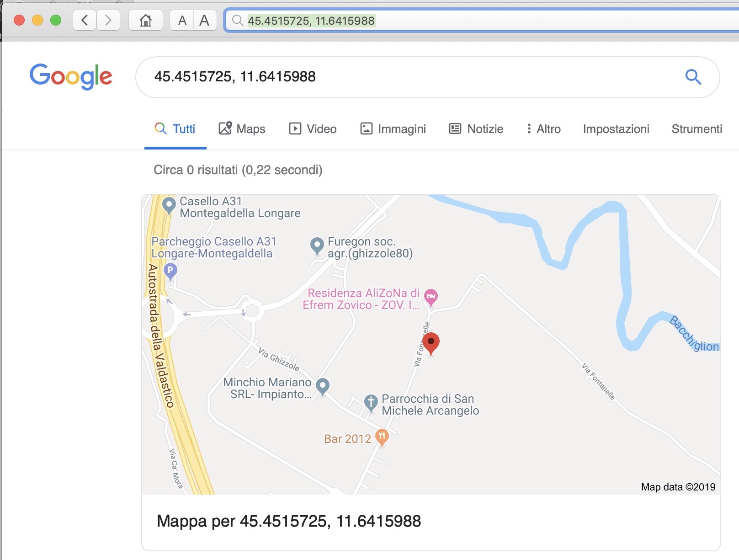Viewport: 739px width, 560px height.
Task: Click the Google search input box
Action: pyautogui.click(x=427, y=77)
